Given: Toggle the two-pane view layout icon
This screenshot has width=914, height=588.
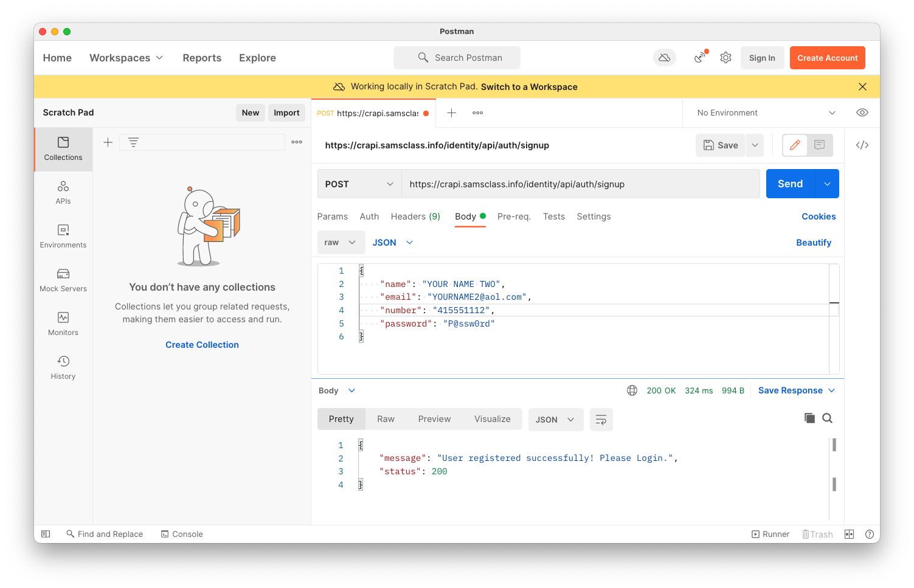Looking at the screenshot, I should point(849,534).
